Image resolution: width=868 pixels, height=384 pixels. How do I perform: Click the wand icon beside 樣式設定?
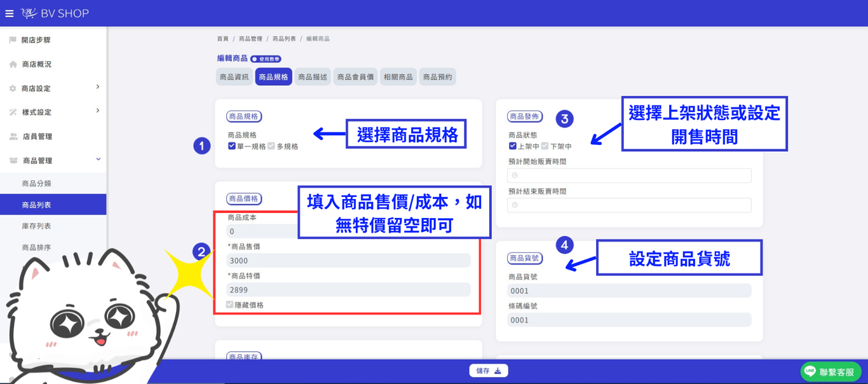point(13,113)
